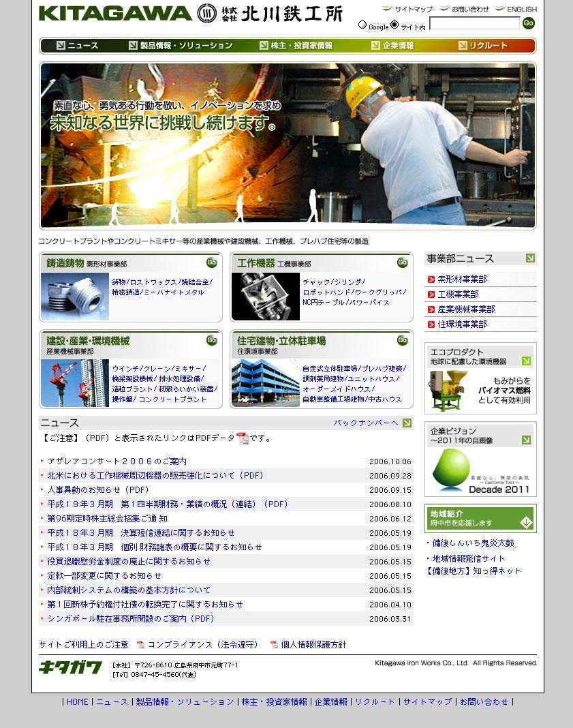Open the Decade 2011 vision image

pos(480,471)
